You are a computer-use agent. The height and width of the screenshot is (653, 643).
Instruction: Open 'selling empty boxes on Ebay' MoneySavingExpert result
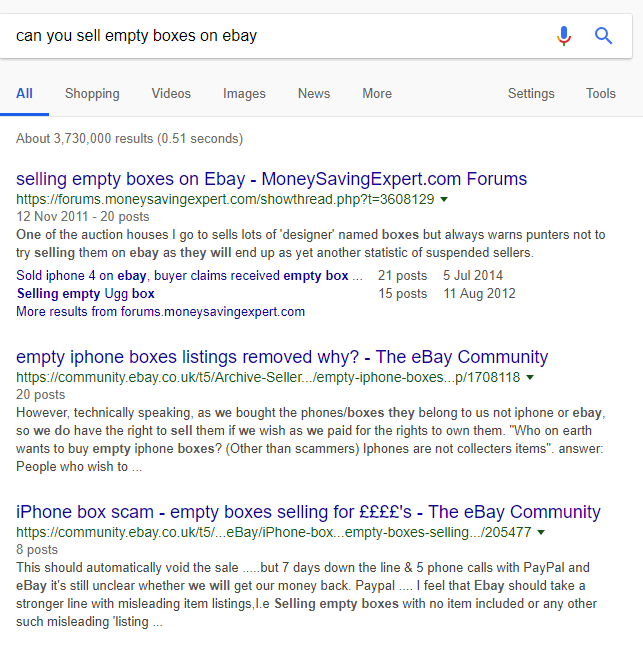coord(272,179)
